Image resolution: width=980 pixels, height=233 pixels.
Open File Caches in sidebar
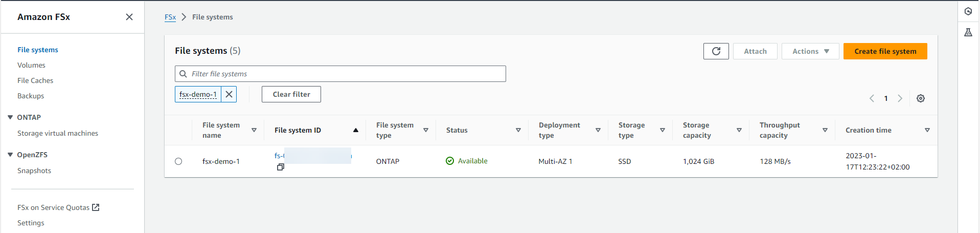pyautogui.click(x=35, y=80)
